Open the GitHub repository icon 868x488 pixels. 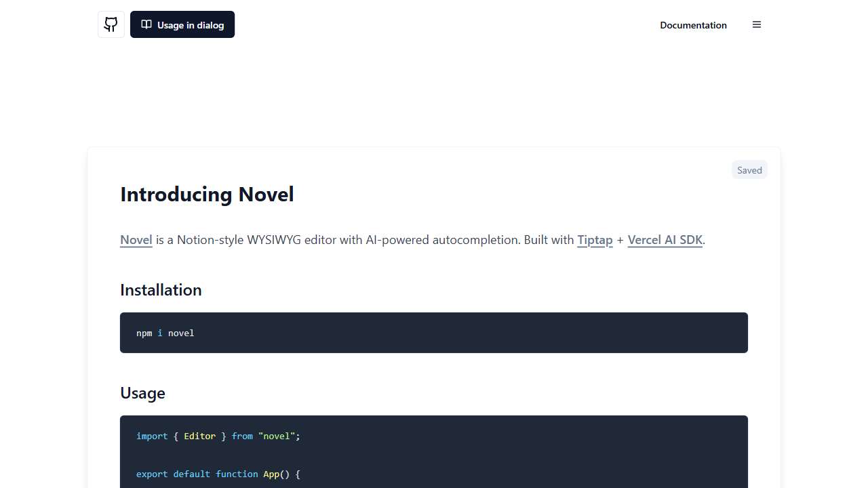tap(111, 24)
